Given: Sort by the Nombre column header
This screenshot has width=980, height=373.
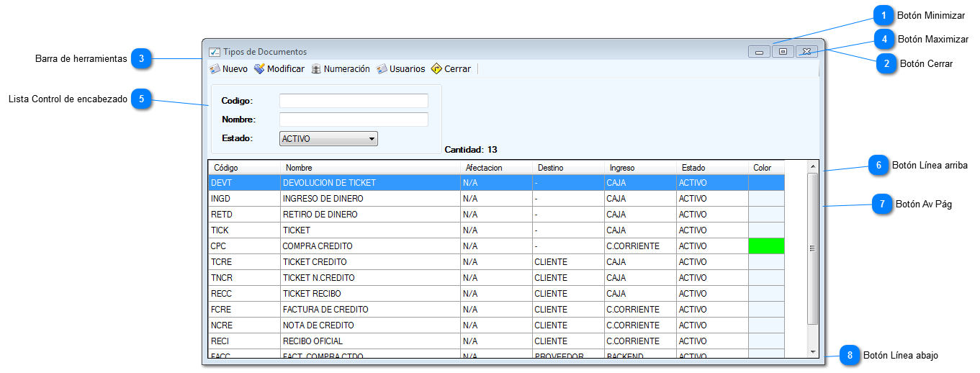Looking at the screenshot, I should (370, 168).
